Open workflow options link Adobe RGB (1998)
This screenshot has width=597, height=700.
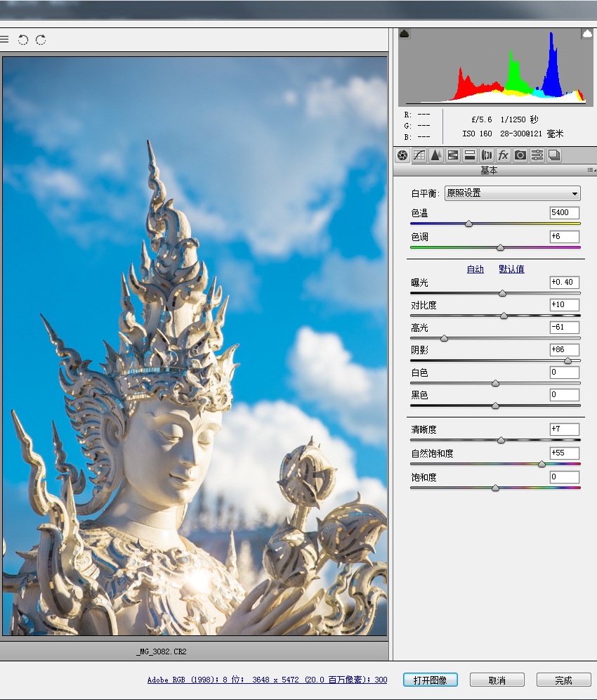pos(268,680)
